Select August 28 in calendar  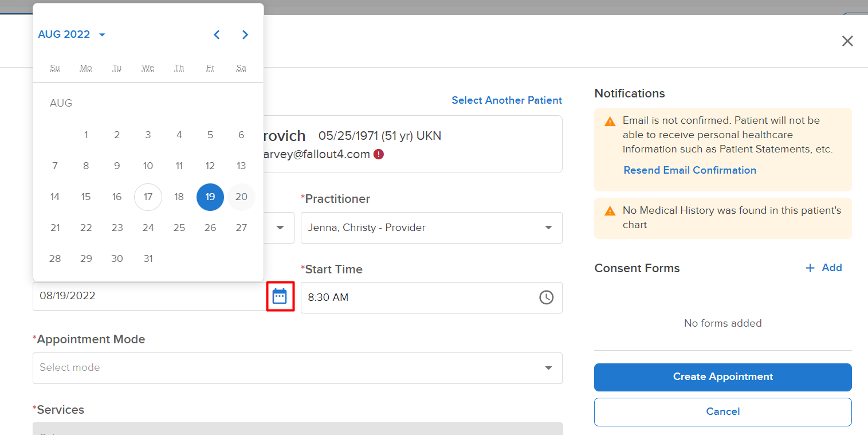tap(55, 259)
